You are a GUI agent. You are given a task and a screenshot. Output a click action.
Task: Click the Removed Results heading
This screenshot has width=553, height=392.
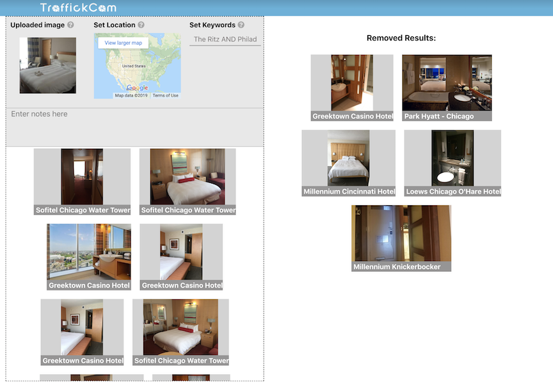(x=401, y=38)
